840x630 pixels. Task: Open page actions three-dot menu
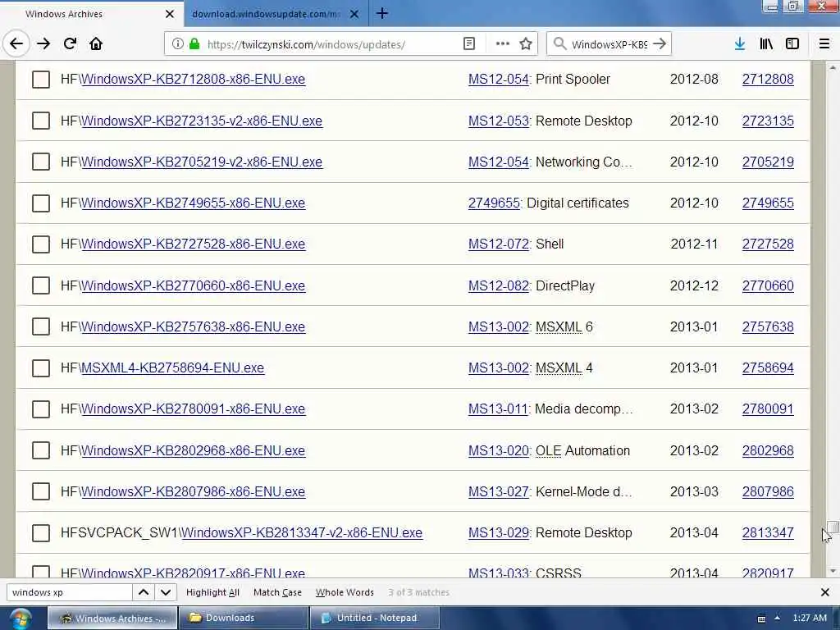[503, 44]
